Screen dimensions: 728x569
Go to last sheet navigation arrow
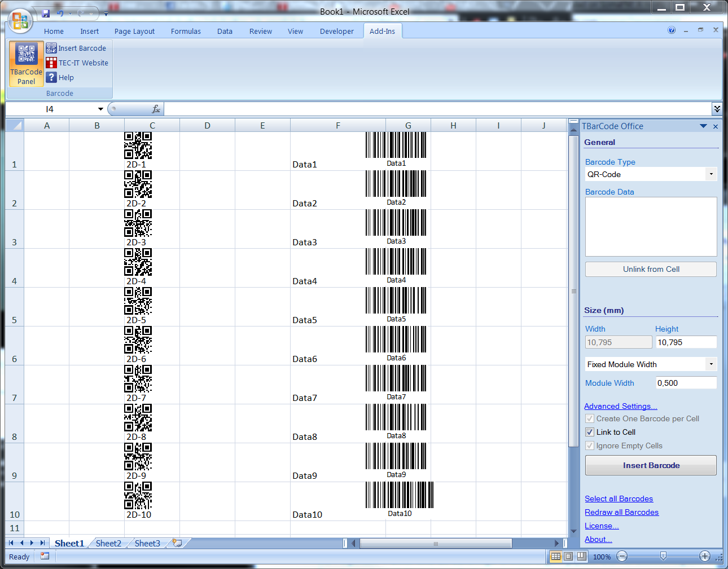42,543
